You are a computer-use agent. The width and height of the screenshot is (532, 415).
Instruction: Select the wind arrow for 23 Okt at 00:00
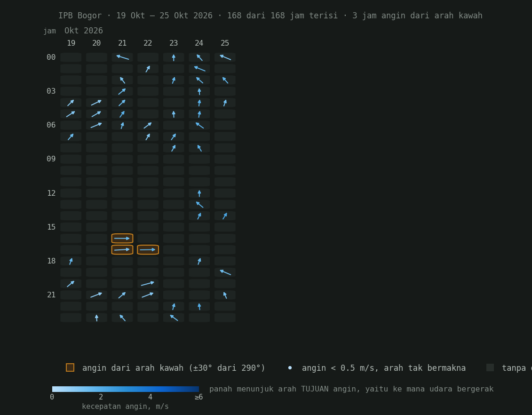coord(174,57)
